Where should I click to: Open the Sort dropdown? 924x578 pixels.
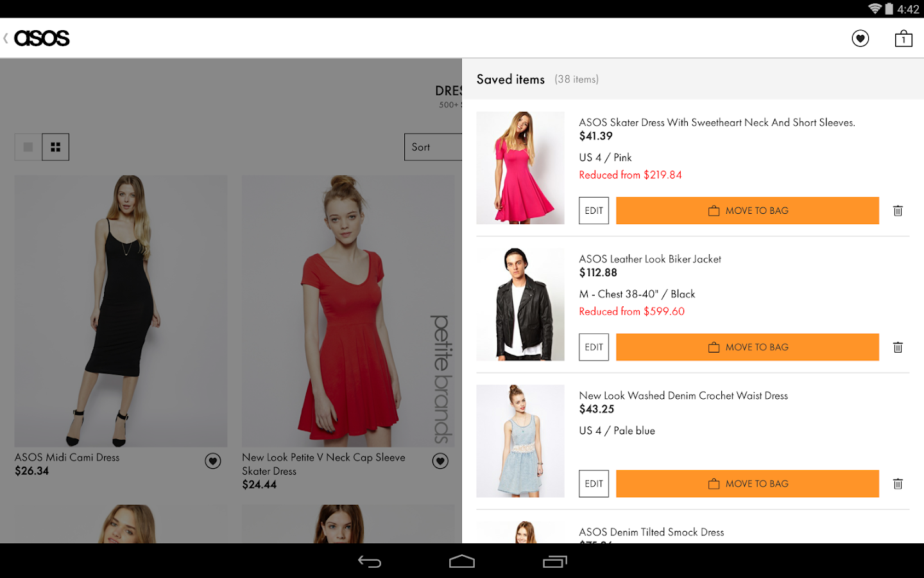433,147
